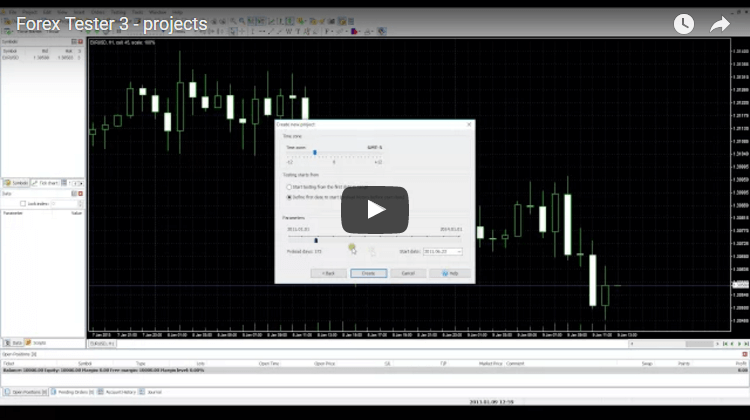This screenshot has width=750, height=420.
Task: Close the Open Positions panel red icon
Action: [x=745, y=354]
